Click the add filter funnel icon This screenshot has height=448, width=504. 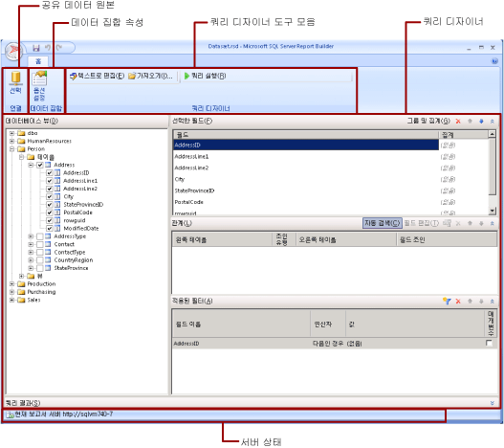click(x=447, y=302)
